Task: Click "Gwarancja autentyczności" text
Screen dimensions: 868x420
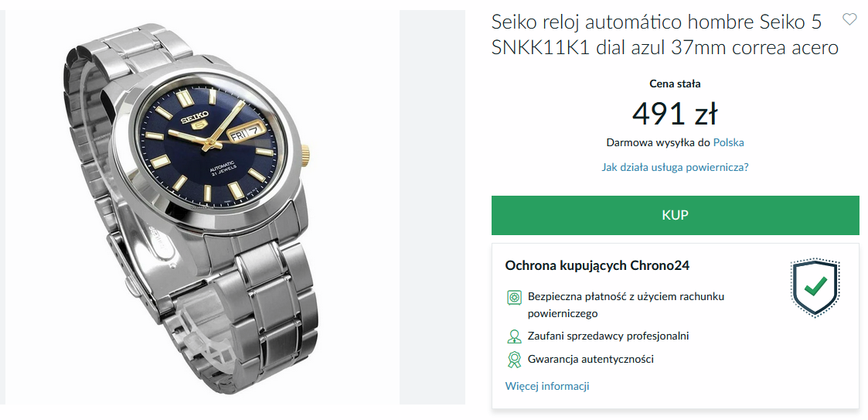Action: 591,359
